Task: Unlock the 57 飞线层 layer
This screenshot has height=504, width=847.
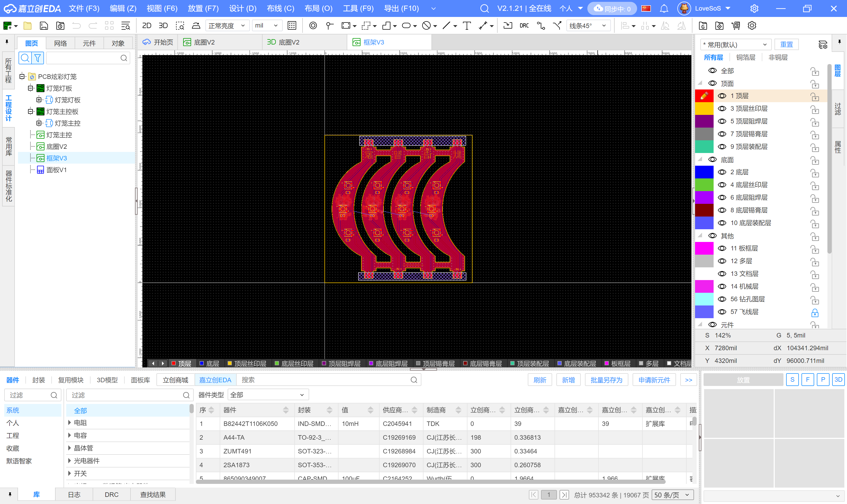Action: pos(814,312)
